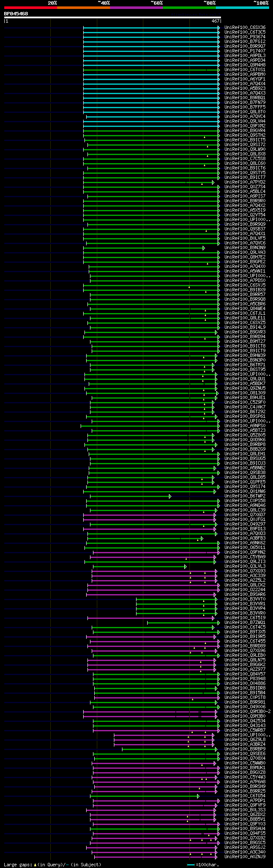Open hit UniRef100_A6YGF1
This screenshot has height=868, width=273.
click(x=245, y=79)
